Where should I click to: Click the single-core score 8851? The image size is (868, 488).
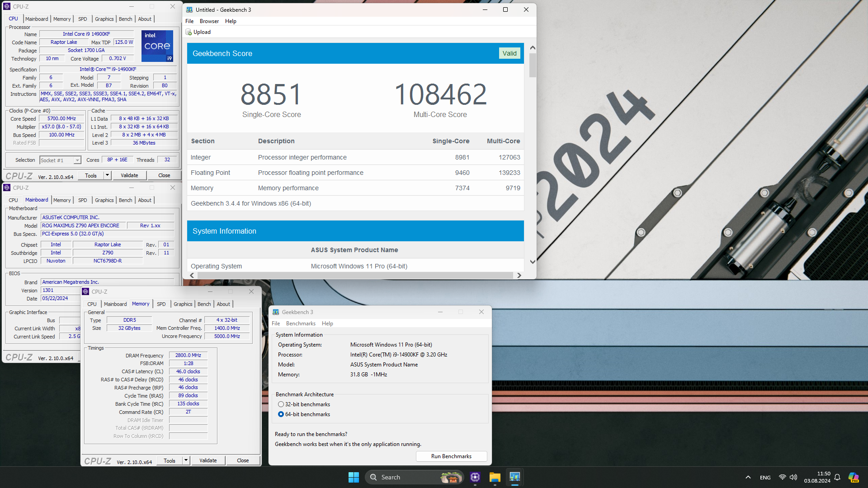(271, 94)
